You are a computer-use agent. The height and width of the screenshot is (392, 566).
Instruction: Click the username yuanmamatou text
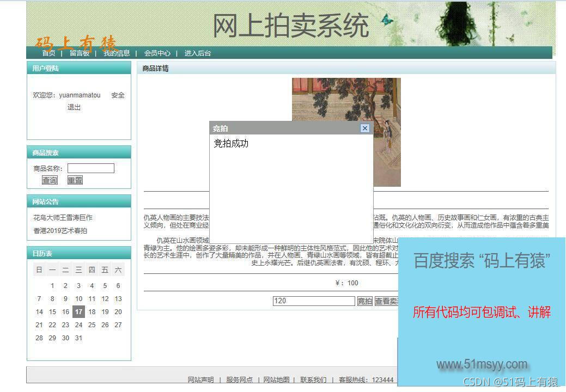80,95
